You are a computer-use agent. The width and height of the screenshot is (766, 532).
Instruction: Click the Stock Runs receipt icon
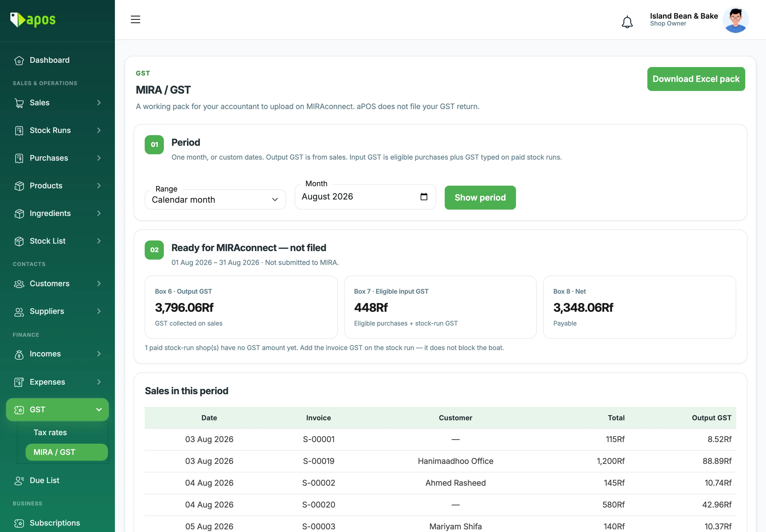pos(19,131)
